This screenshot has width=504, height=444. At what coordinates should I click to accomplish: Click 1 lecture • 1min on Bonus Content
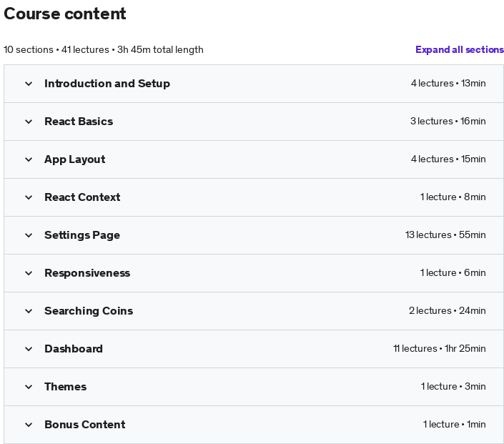pos(454,425)
